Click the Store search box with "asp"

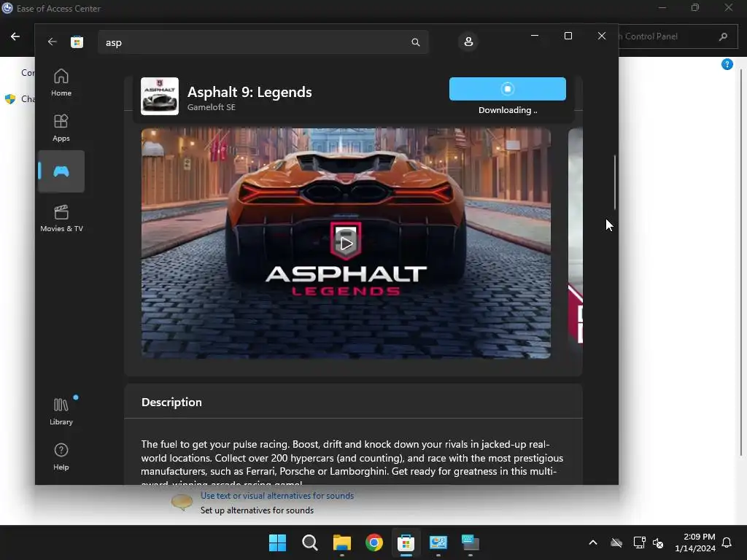(x=263, y=42)
